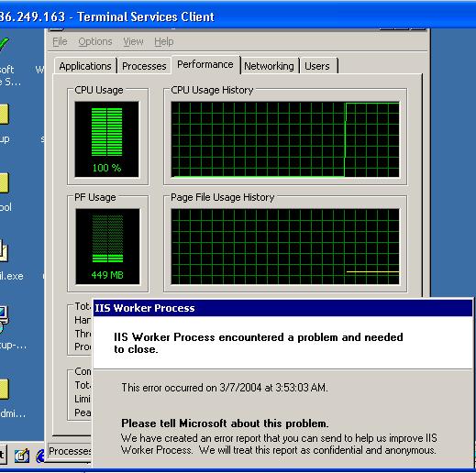Click the 'CPU Usage' group label
This screenshot has height=473, width=476.
99,90
